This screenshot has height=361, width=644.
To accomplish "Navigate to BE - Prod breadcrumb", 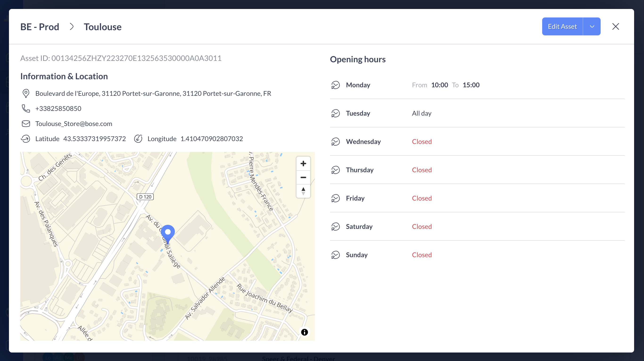I will click(40, 27).
